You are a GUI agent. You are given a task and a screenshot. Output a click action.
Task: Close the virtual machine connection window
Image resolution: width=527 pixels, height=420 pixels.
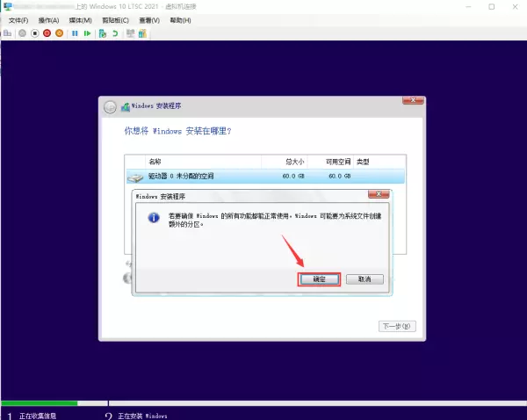pyautogui.click(x=515, y=7)
